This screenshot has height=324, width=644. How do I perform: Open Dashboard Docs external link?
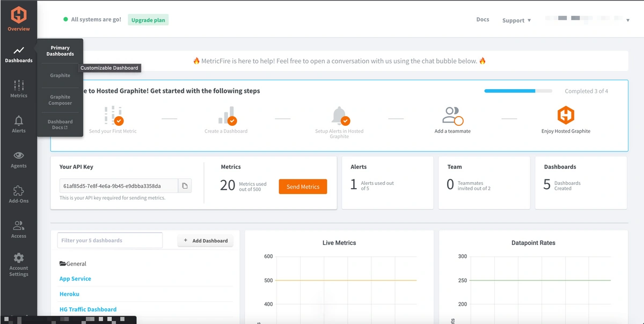coord(60,125)
